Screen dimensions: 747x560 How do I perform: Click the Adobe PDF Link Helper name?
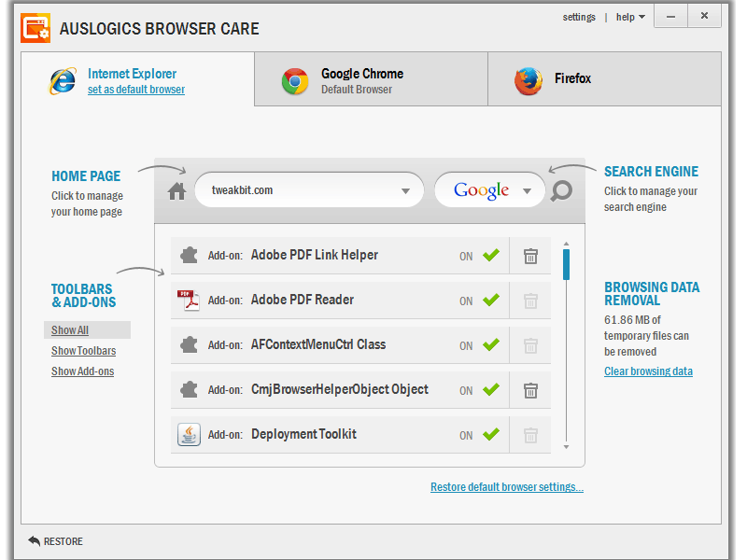pos(315,255)
